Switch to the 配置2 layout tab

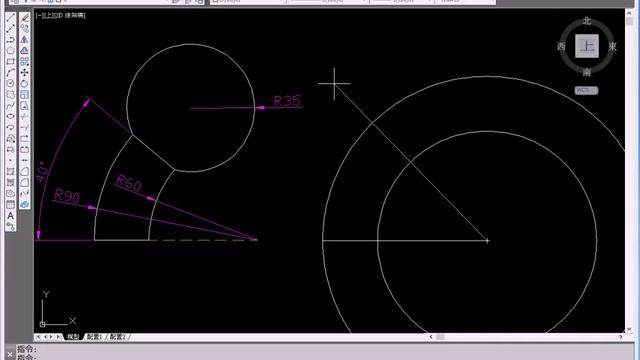pos(118,337)
